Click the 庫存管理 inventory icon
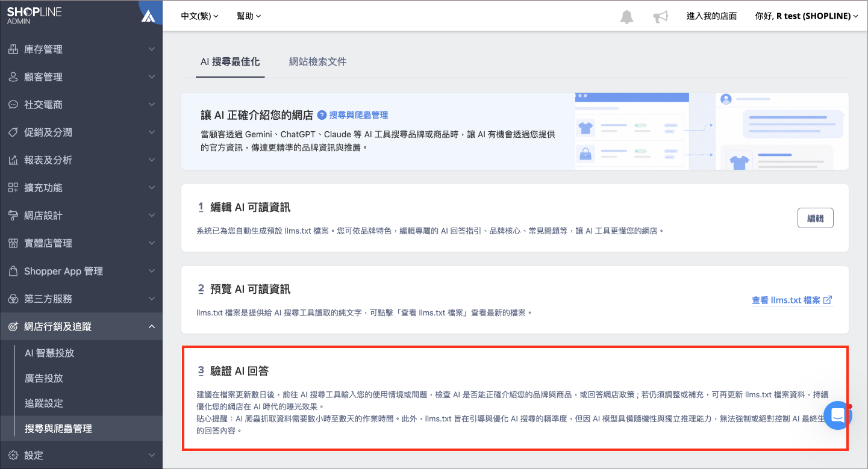The height and width of the screenshot is (469, 868). [x=13, y=49]
